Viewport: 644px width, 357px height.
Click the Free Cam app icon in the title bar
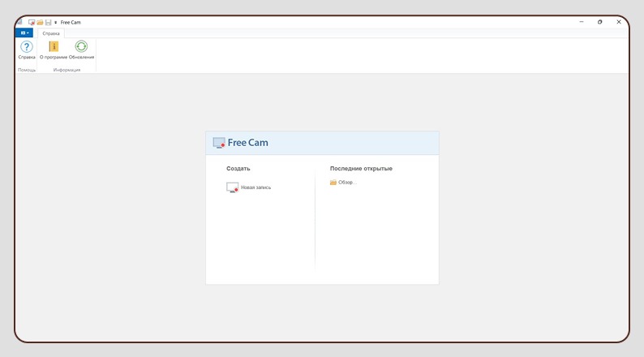(19, 22)
